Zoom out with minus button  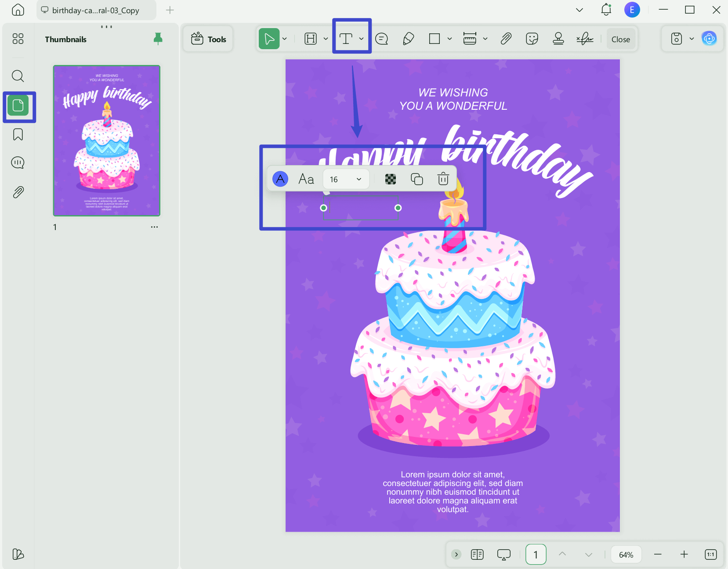tap(658, 555)
